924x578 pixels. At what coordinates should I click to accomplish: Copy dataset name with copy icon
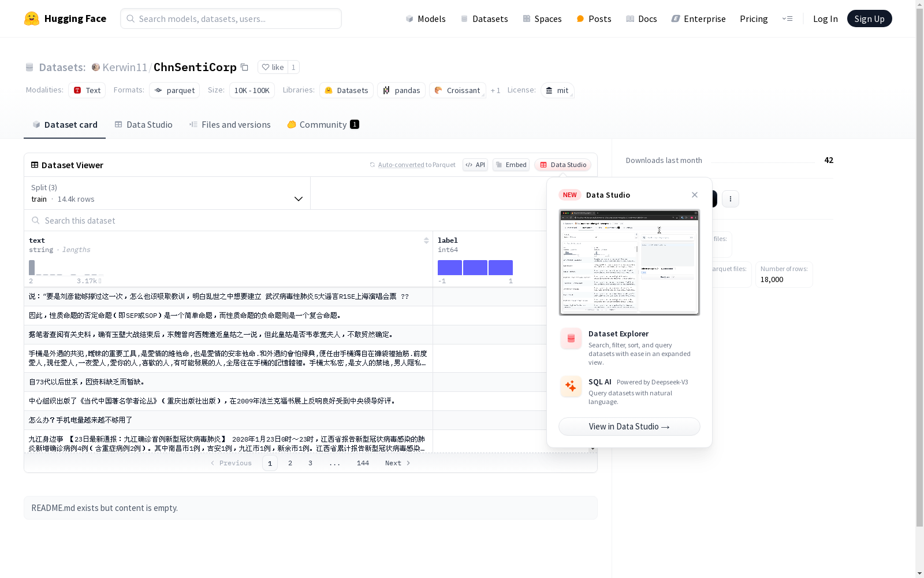tap(244, 67)
